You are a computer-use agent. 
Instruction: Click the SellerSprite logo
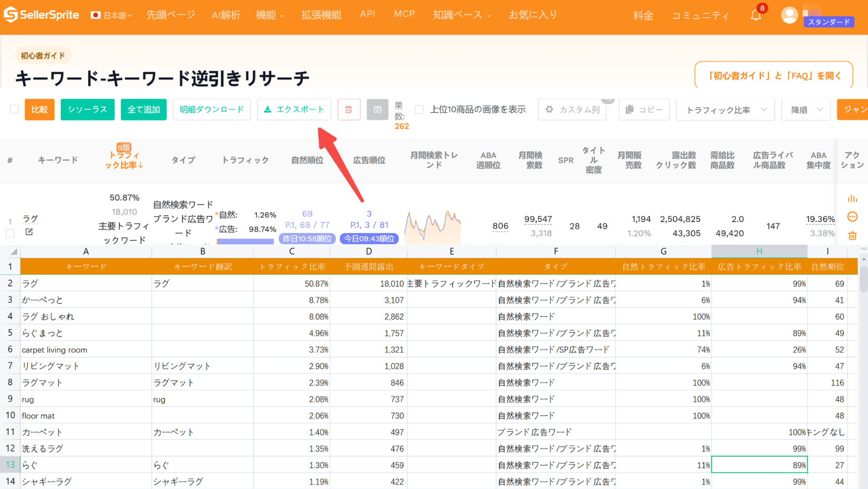[x=42, y=15]
